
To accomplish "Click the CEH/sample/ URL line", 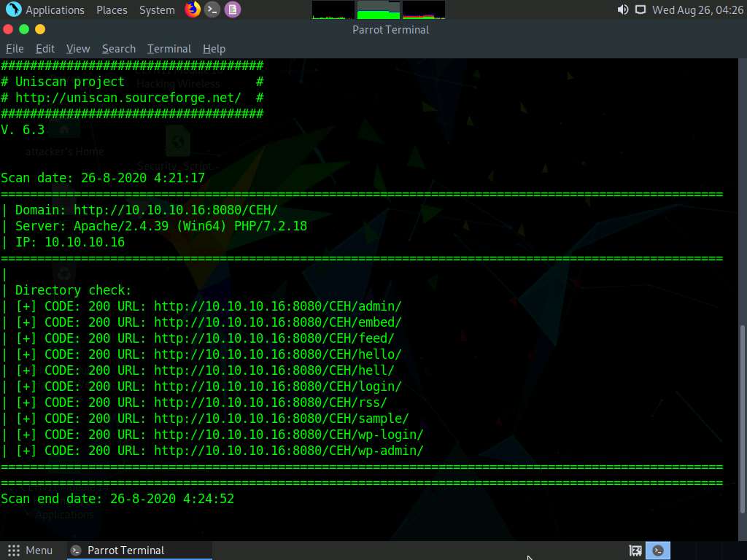I will pos(282,419).
